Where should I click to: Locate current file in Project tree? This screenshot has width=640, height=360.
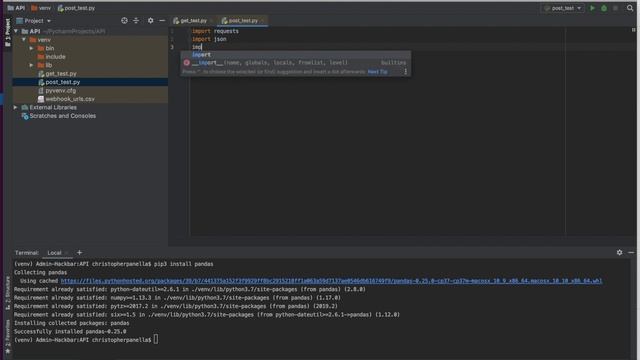pyautogui.click(x=124, y=20)
